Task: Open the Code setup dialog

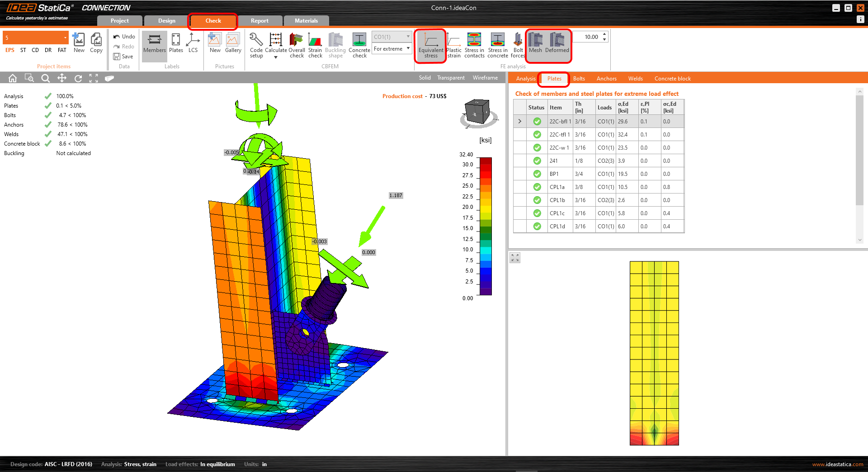Action: coord(256,45)
